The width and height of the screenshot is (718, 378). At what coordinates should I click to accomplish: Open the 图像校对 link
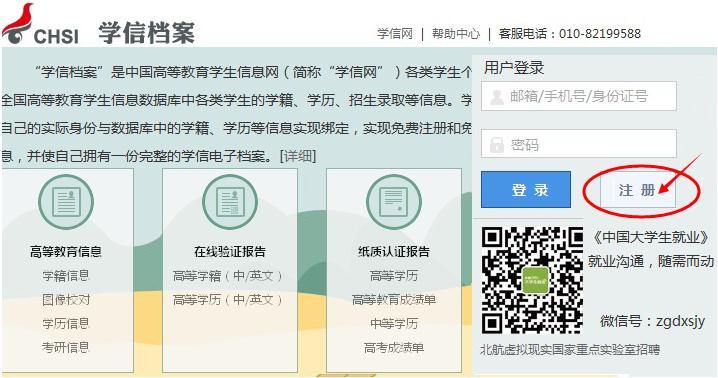click(x=66, y=300)
